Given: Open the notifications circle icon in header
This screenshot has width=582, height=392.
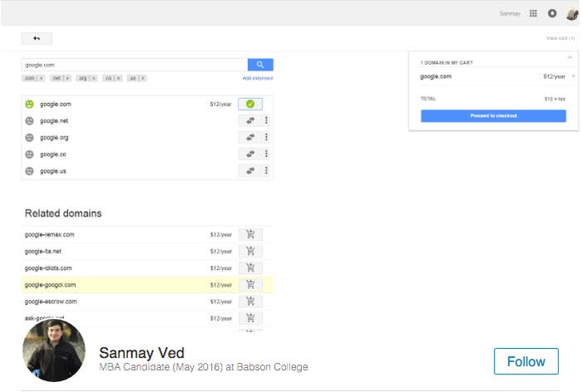Looking at the screenshot, I should click(552, 13).
